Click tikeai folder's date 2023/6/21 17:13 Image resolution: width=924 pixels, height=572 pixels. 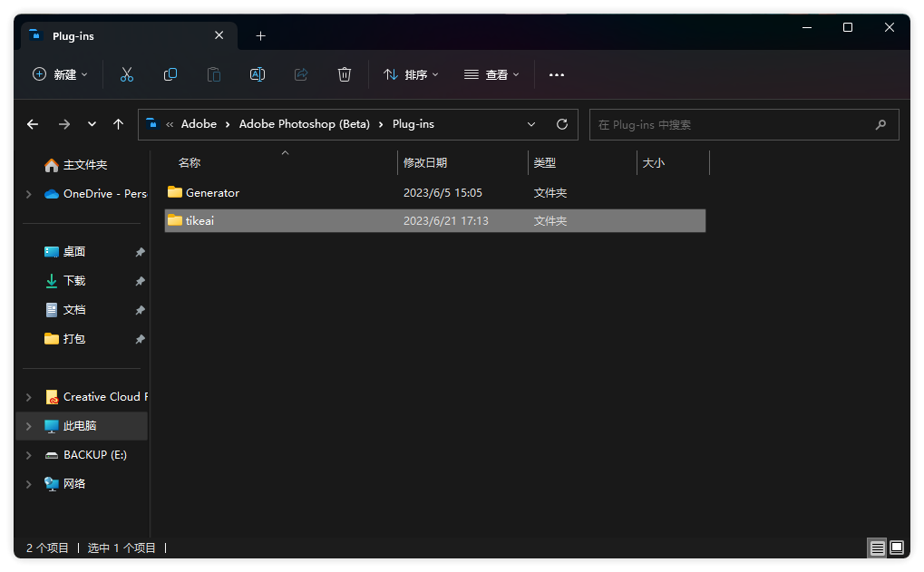click(x=446, y=221)
